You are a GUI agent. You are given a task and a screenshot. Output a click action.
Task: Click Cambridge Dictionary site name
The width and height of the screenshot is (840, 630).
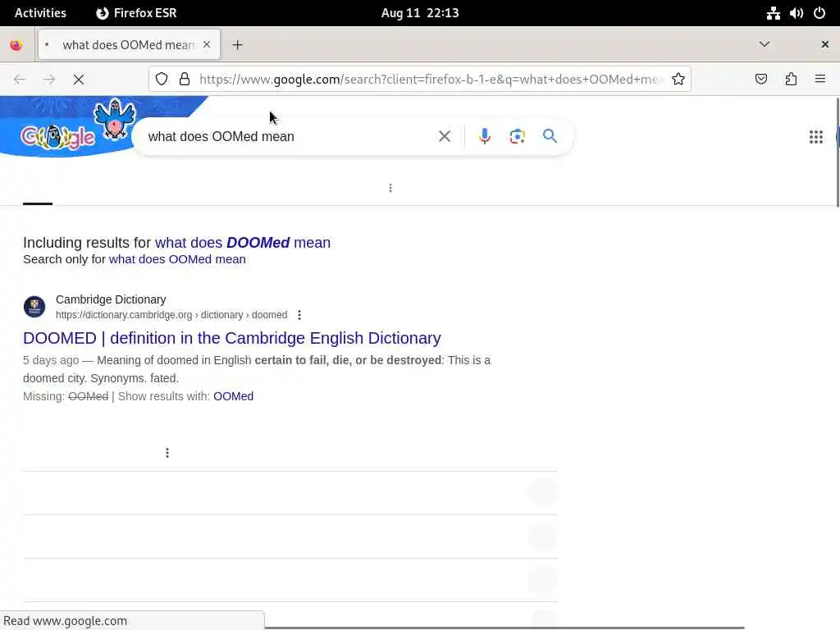click(x=111, y=299)
